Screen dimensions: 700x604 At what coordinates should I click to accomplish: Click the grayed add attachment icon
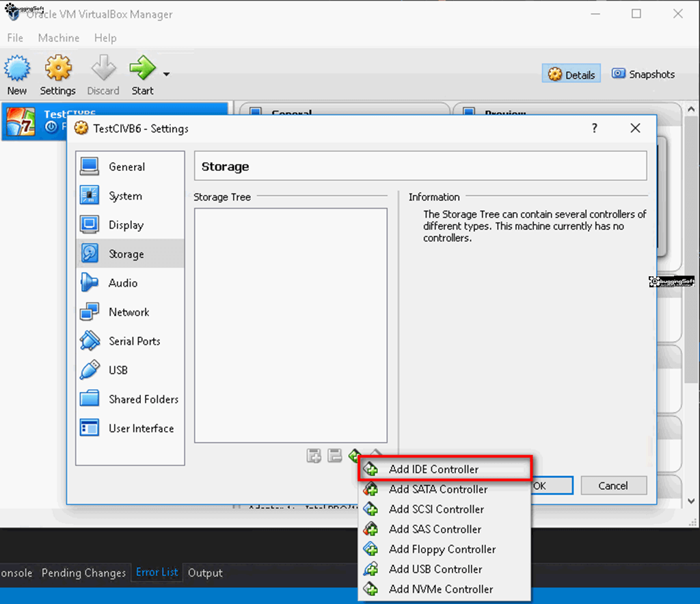pyautogui.click(x=314, y=456)
